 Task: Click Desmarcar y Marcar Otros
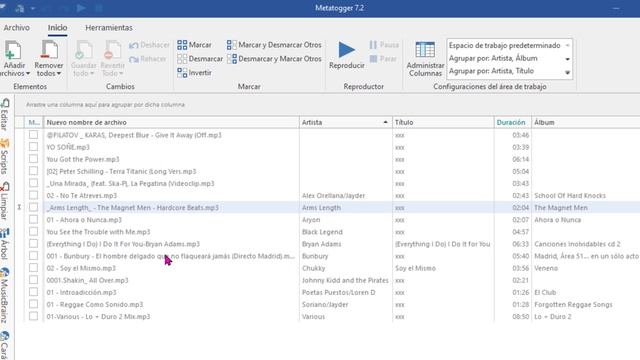(x=274, y=59)
